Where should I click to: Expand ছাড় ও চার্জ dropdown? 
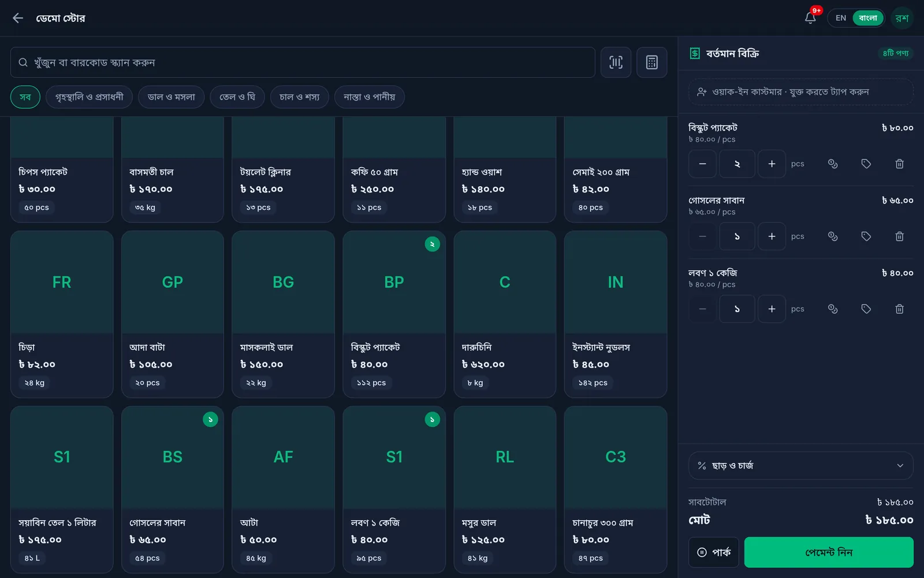(x=801, y=466)
